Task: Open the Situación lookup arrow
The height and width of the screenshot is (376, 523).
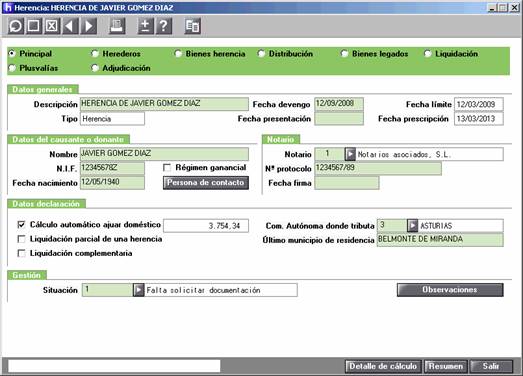Action: pos(138,290)
